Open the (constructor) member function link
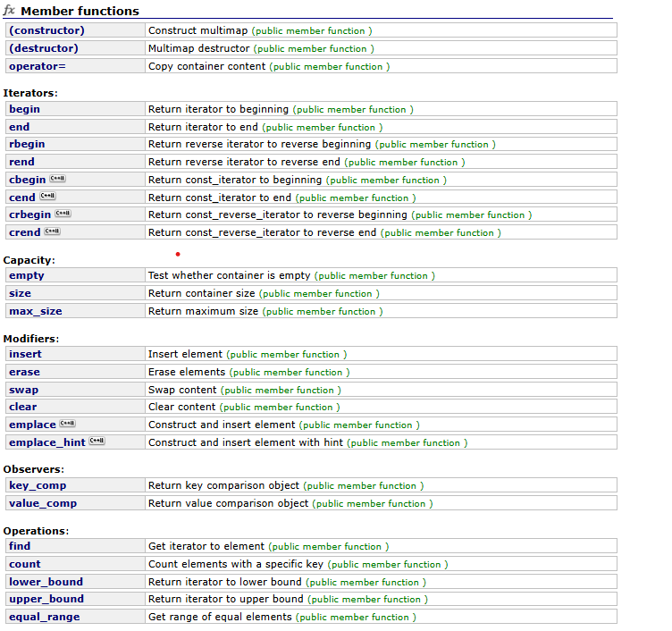The image size is (672, 631). pos(46,30)
